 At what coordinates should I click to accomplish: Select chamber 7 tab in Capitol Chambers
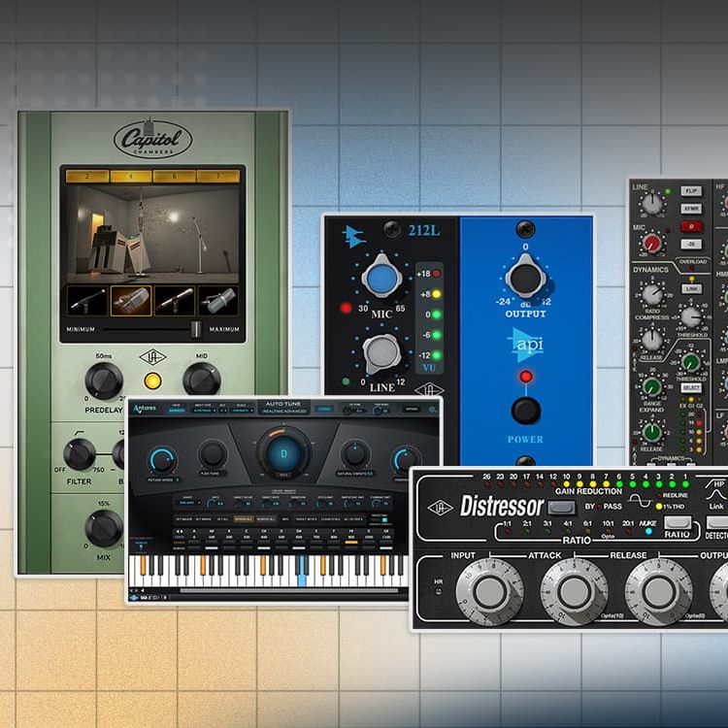click(x=218, y=177)
